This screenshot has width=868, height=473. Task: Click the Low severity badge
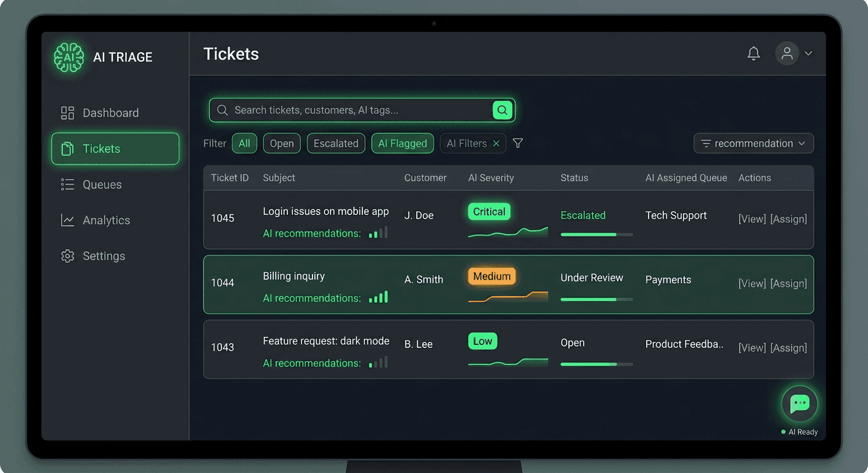483,341
